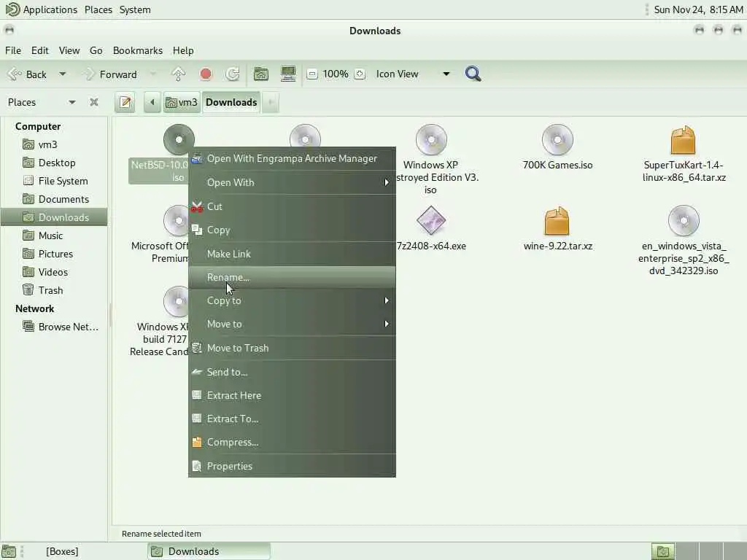Expand the Open With submenu
The height and width of the screenshot is (560, 747).
click(x=292, y=182)
